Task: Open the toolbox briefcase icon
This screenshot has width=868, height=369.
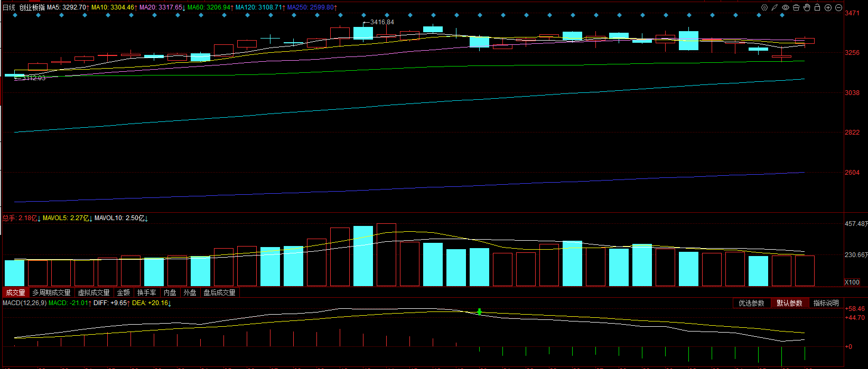Action: [x=796, y=7]
